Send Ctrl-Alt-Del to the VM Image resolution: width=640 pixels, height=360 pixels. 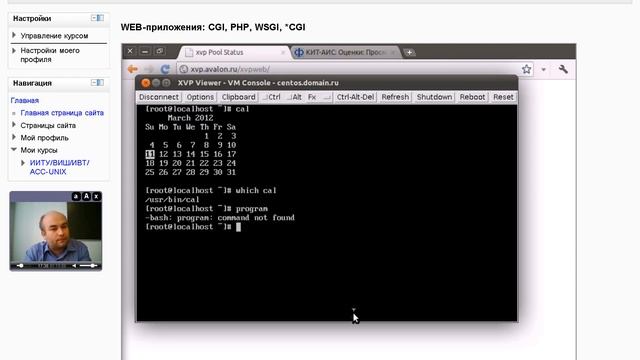pos(355,97)
